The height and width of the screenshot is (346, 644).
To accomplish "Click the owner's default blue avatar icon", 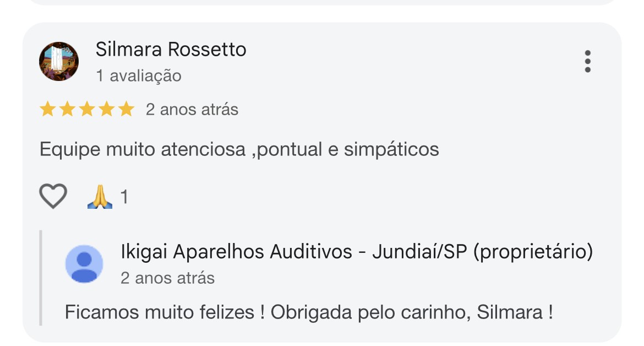I will pos(84,264).
